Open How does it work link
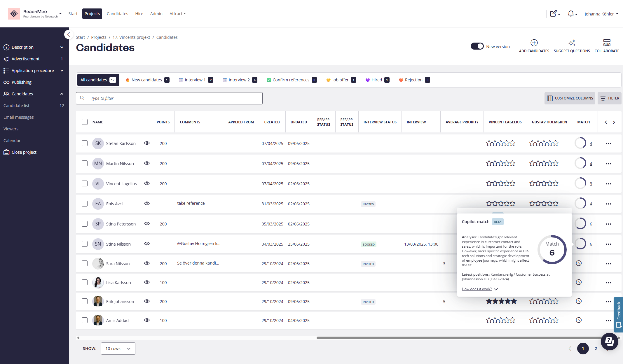The image size is (623, 364). click(x=477, y=289)
